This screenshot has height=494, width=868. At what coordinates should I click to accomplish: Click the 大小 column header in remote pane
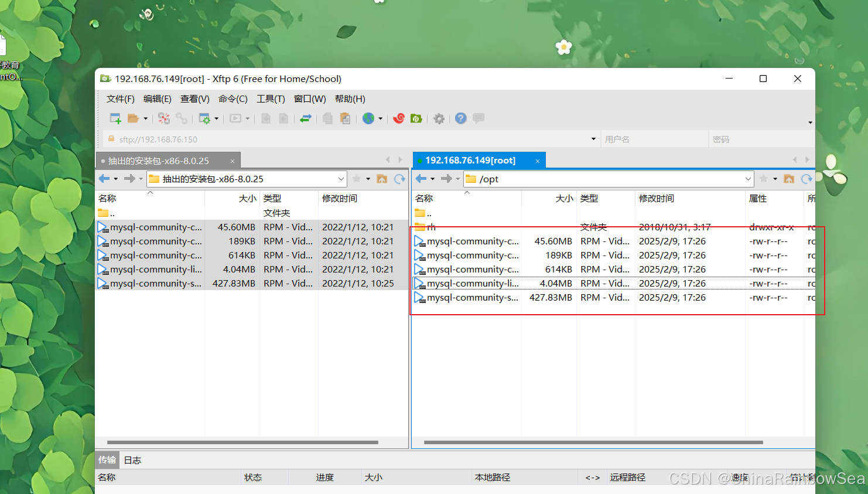563,199
